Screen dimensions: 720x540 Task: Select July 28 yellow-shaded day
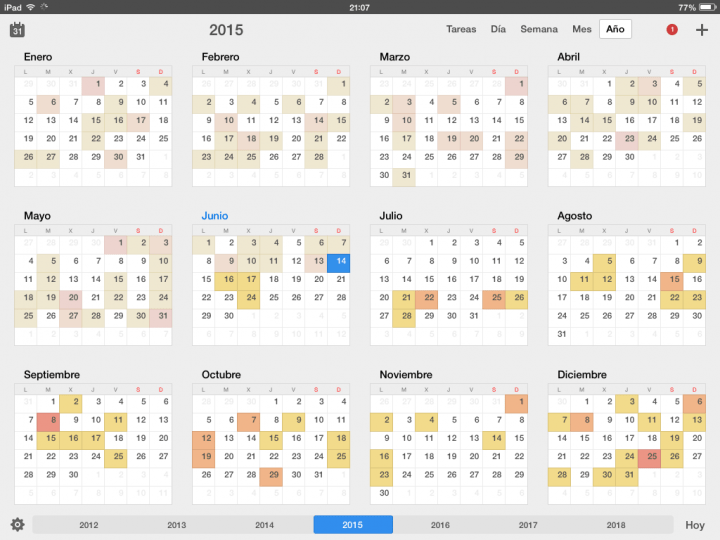click(404, 318)
